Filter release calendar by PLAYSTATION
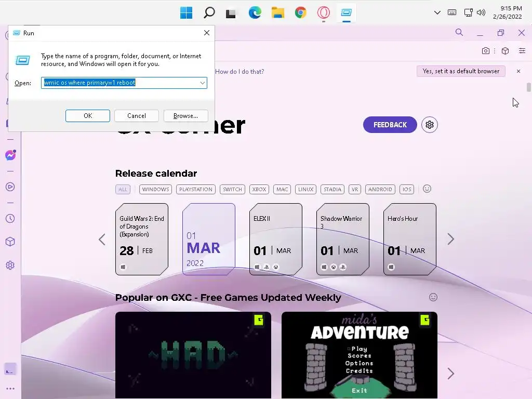The image size is (532, 399). (x=196, y=189)
